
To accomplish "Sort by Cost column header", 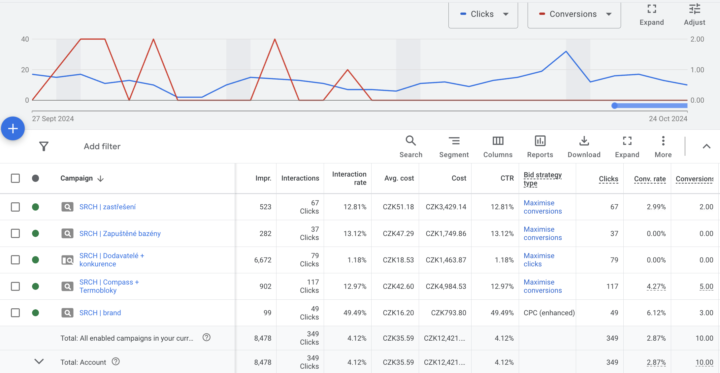I will click(458, 178).
